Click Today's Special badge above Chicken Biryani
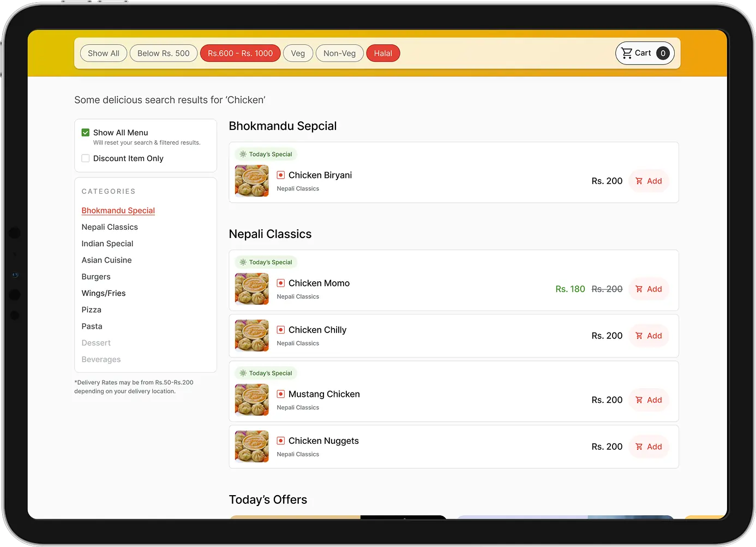The width and height of the screenshot is (756, 547). click(x=266, y=154)
